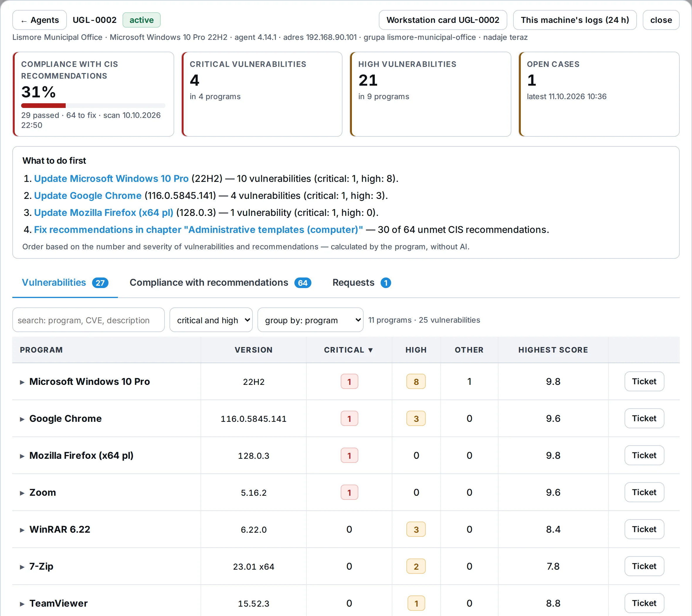Follow the Update Google Chrome link
This screenshot has width=692, height=616.
pos(88,195)
